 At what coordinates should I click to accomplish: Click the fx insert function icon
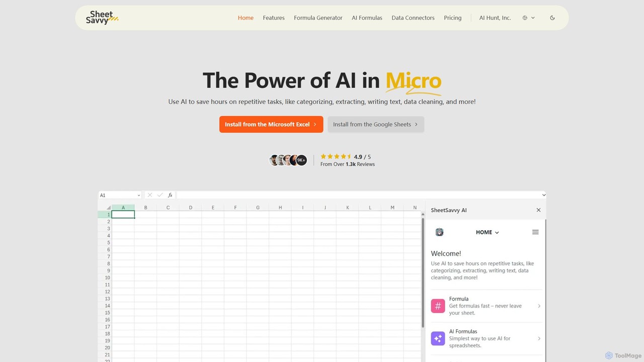[170, 195]
